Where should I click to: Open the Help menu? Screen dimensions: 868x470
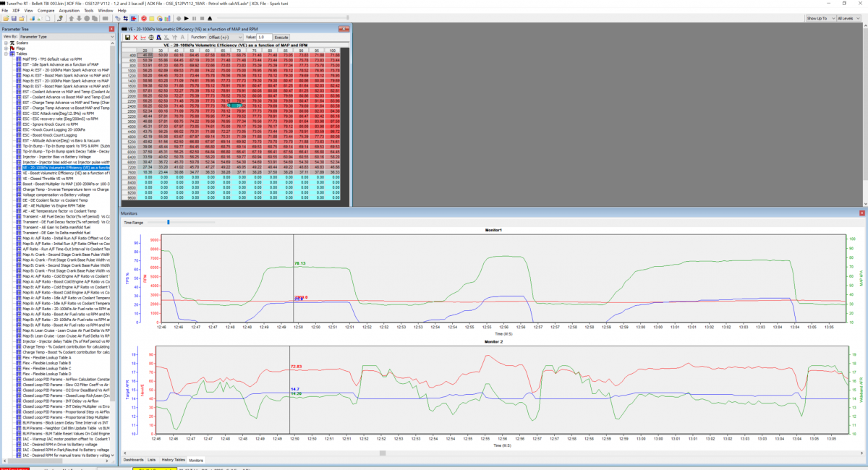point(122,11)
